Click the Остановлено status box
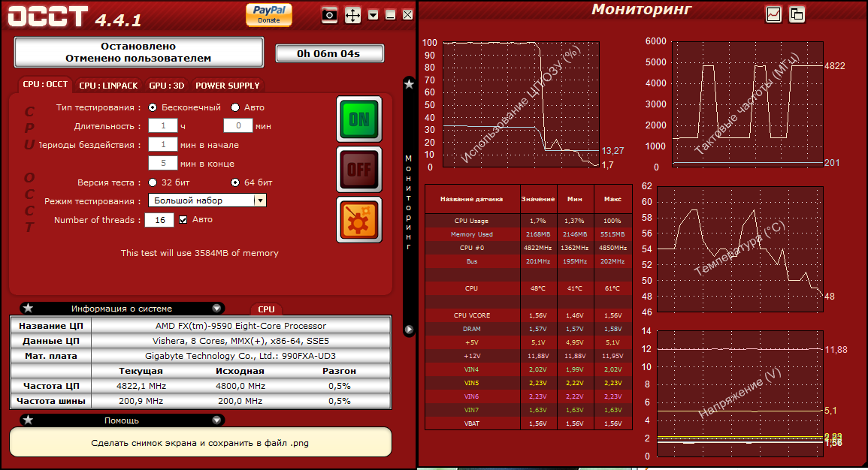 pos(138,52)
